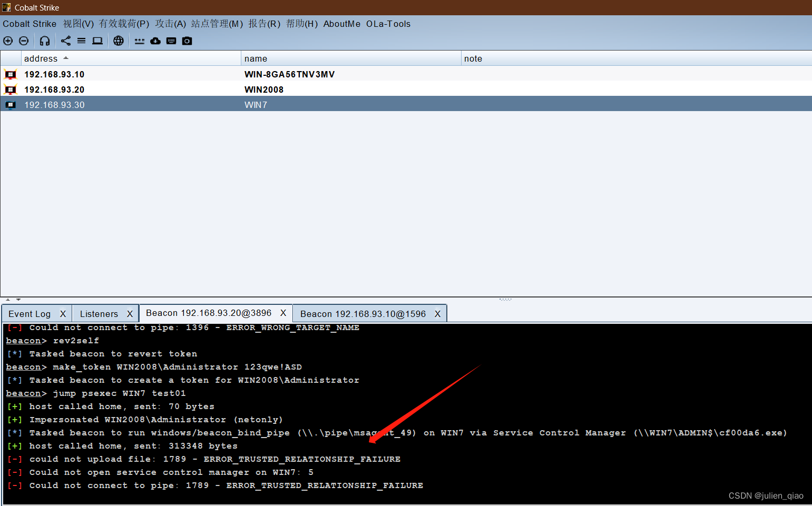Click 'Could not connect to pipe: 1789' error
812x506 pixels.
pyautogui.click(x=215, y=485)
